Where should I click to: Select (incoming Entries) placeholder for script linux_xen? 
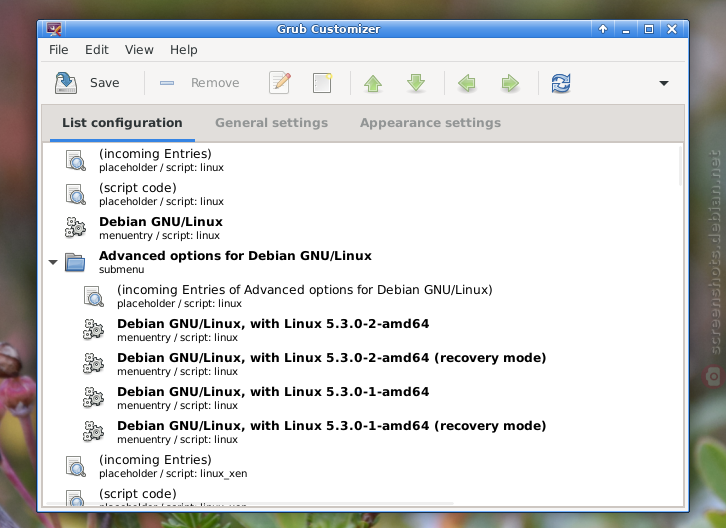(155, 460)
